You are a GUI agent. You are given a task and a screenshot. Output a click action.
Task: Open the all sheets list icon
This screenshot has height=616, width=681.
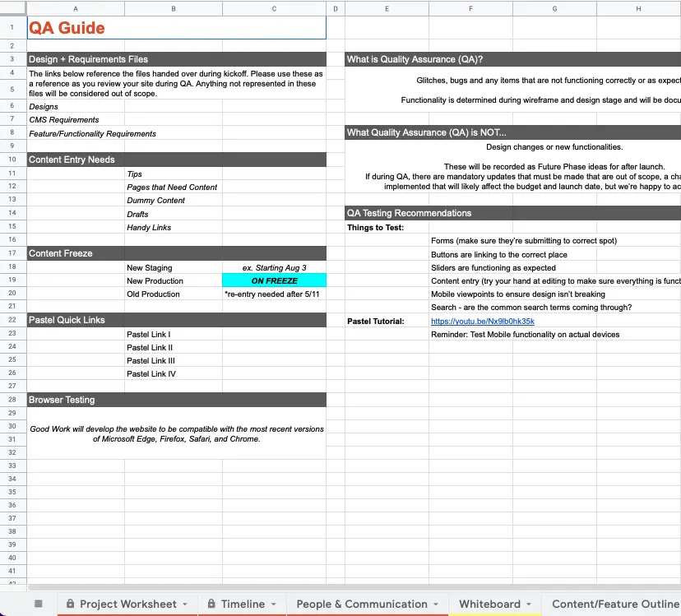38,604
